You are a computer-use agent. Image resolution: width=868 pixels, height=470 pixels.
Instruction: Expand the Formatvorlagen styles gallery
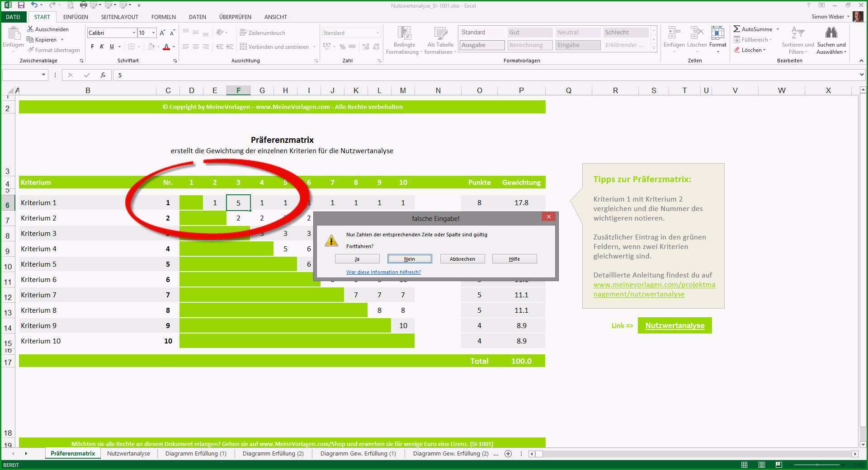pyautogui.click(x=654, y=48)
